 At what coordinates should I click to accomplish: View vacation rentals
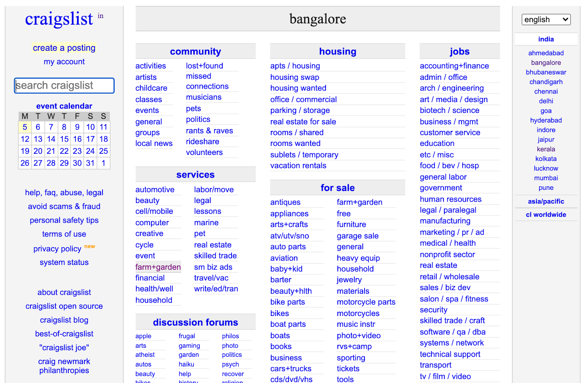pyautogui.click(x=298, y=166)
